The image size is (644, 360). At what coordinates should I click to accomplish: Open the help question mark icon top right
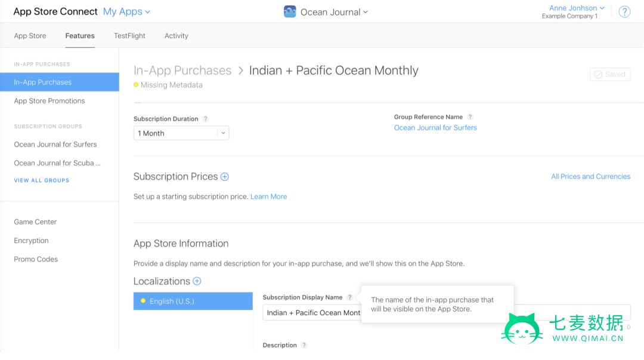coord(624,11)
